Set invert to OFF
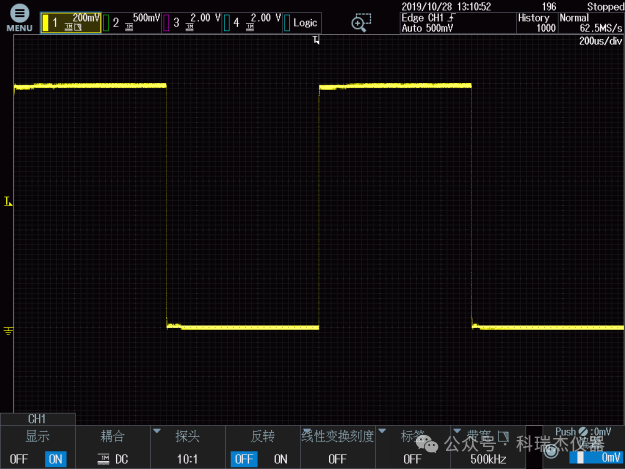Screen dimensions: 625x469 coord(244,459)
